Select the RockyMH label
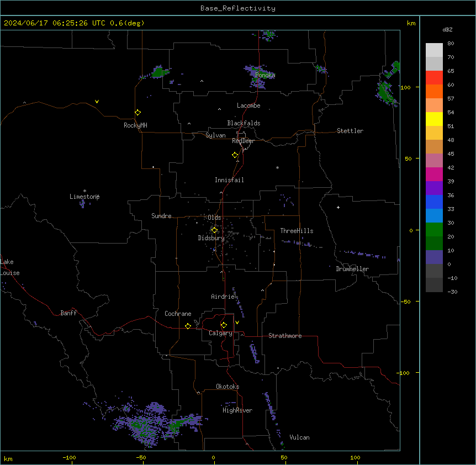 [x=135, y=125]
